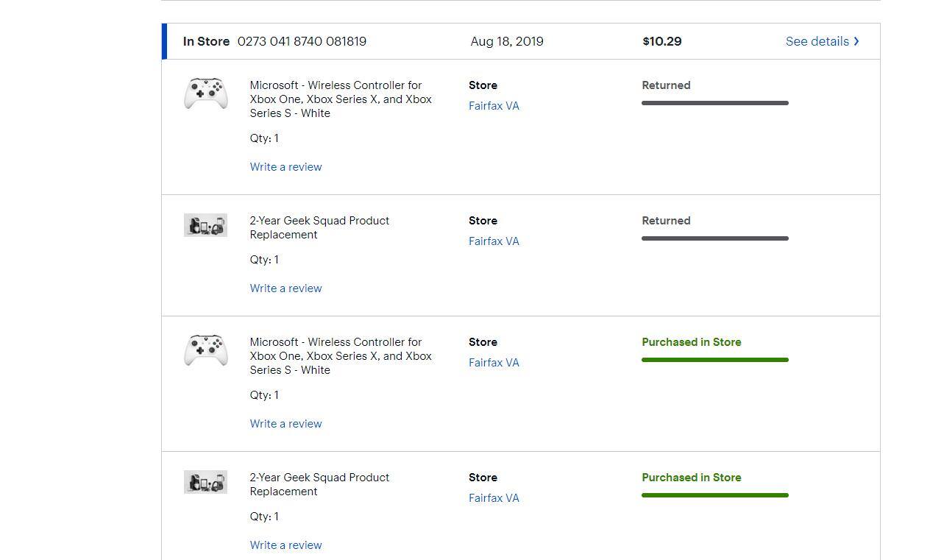The width and height of the screenshot is (944, 560).
Task: Click the chevron arrow beside See details
Action: point(856,41)
